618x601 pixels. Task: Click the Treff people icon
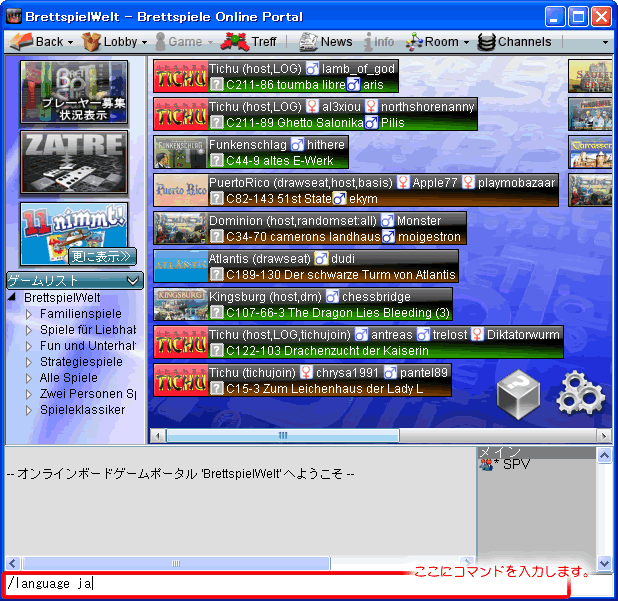[x=235, y=42]
